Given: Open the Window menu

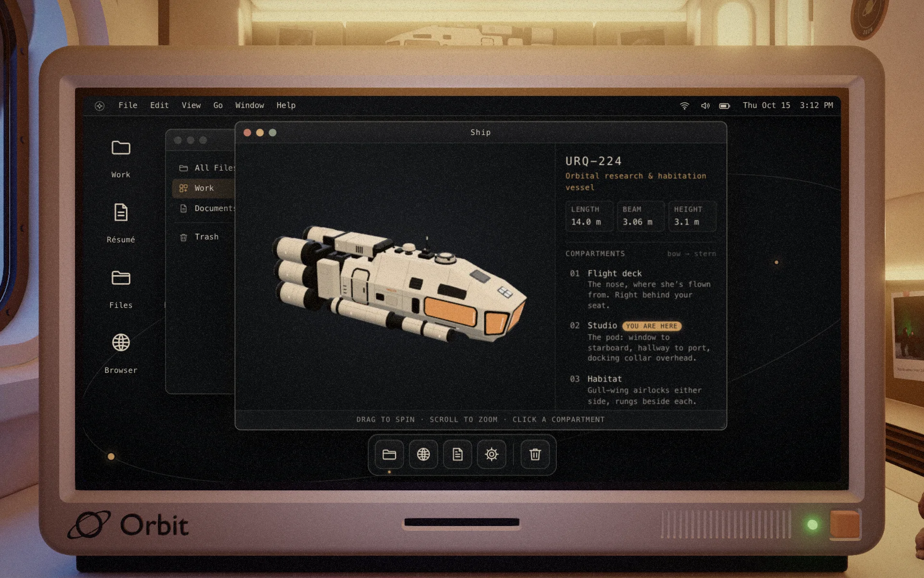Looking at the screenshot, I should (x=249, y=105).
